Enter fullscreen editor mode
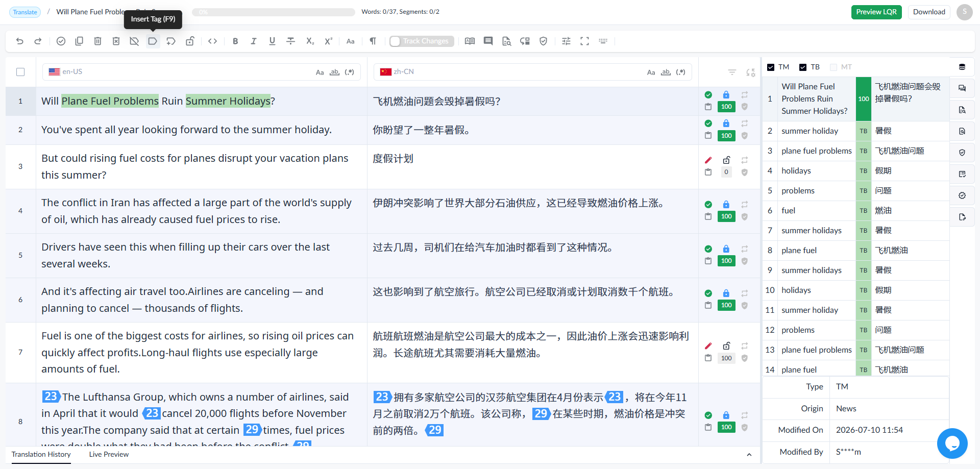980x469 pixels. tap(585, 41)
